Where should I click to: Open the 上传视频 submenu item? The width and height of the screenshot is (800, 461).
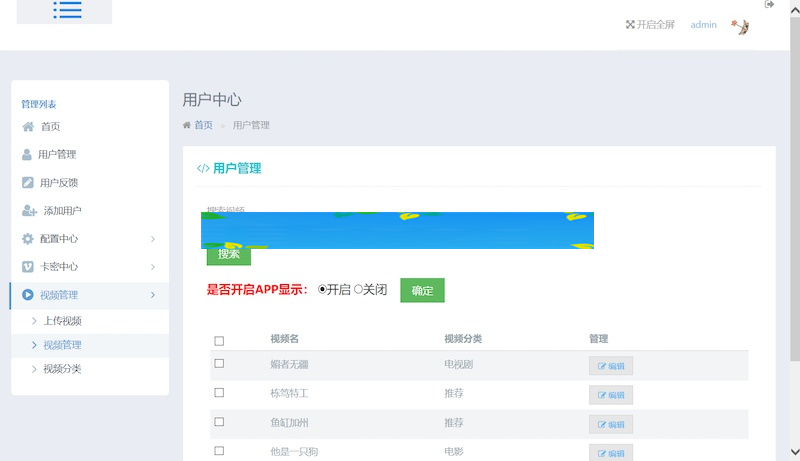[x=62, y=321]
